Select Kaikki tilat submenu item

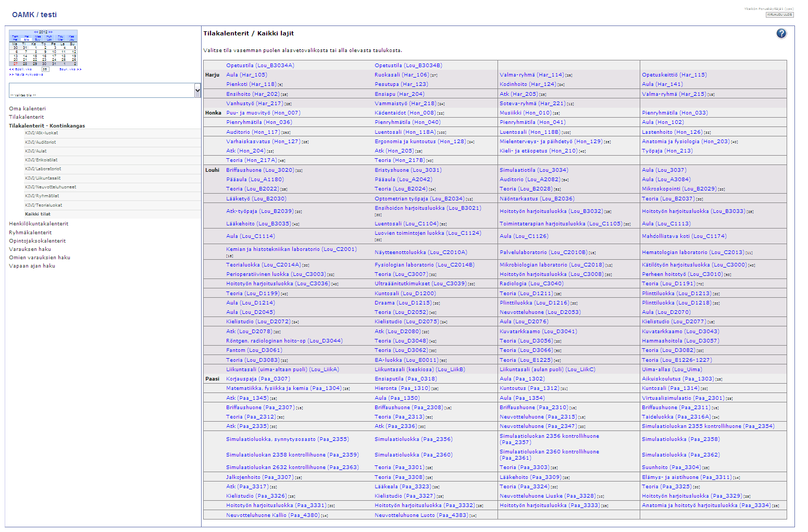click(38, 214)
